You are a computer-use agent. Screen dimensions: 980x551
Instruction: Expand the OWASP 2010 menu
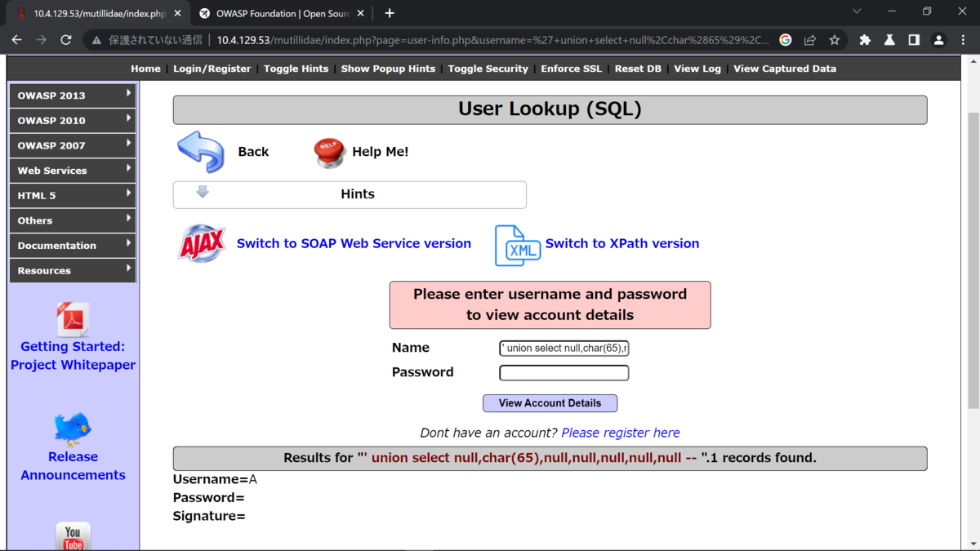tap(73, 120)
